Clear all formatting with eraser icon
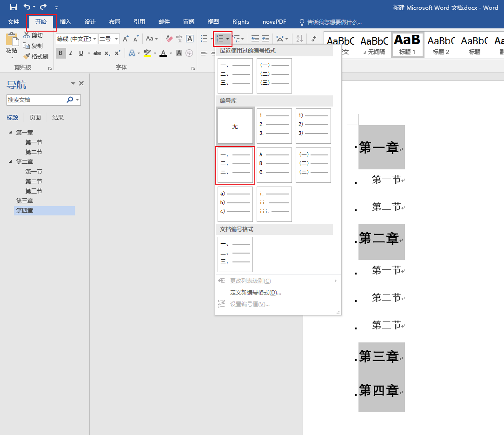The height and width of the screenshot is (435, 504). pyautogui.click(x=169, y=39)
